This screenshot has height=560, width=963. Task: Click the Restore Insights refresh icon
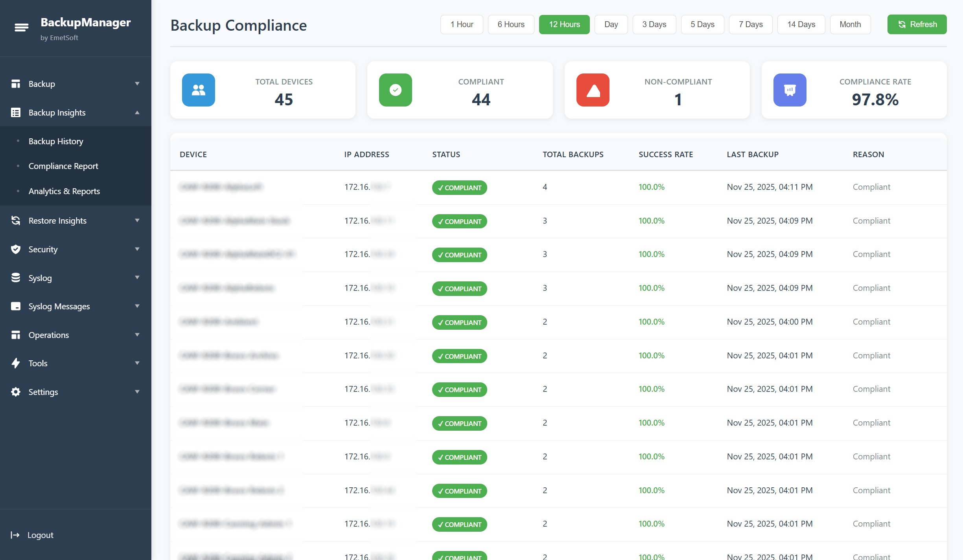tap(16, 220)
